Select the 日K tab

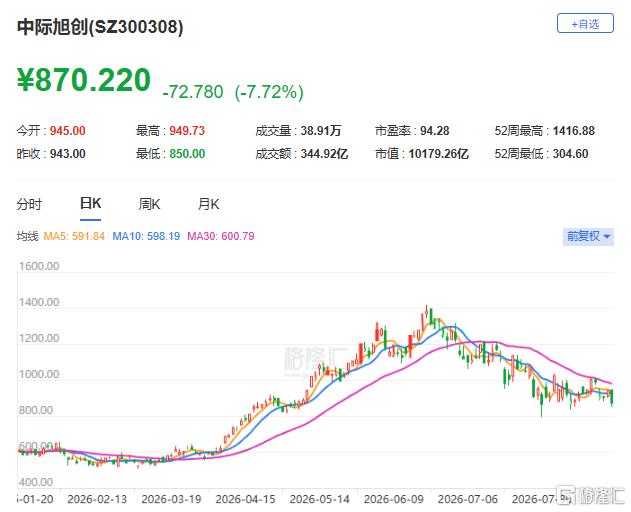click(91, 203)
